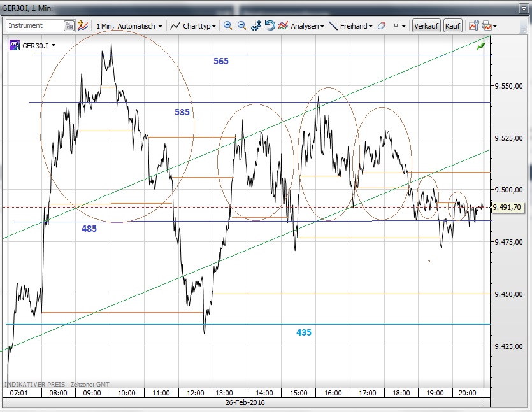
Task: Click the undo/reset view arrow icon
Action: point(270,25)
